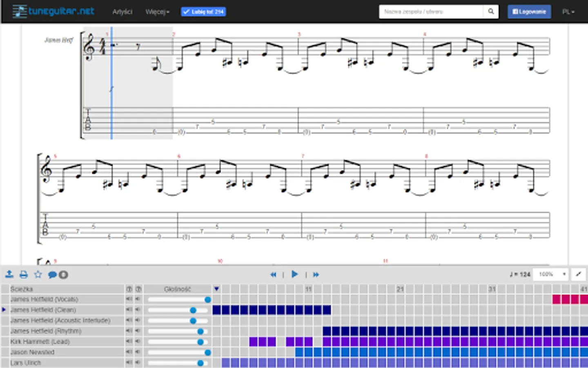Adjust volume slider for James Hetfield (Clean)
Screen dimensions: 588x368
(178, 310)
